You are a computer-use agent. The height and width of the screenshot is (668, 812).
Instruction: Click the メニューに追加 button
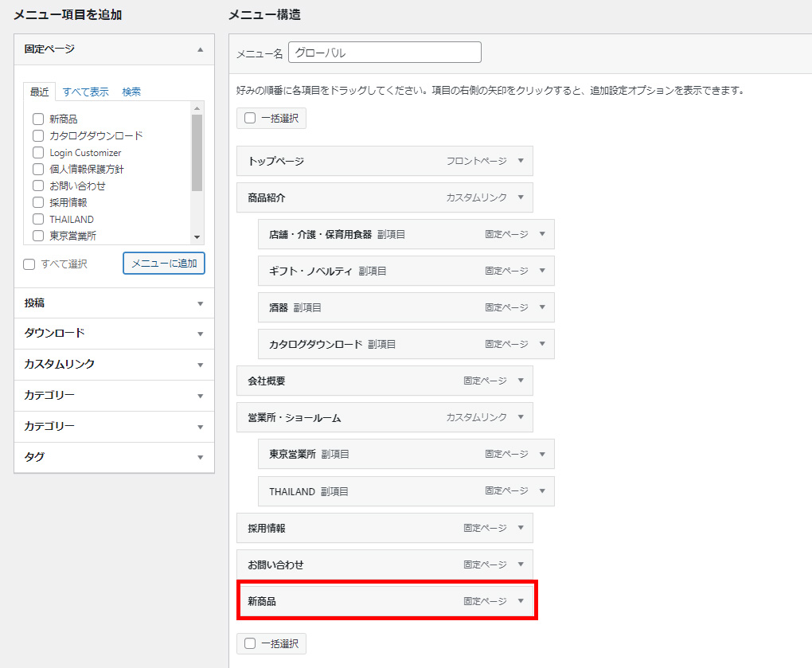coord(164,264)
